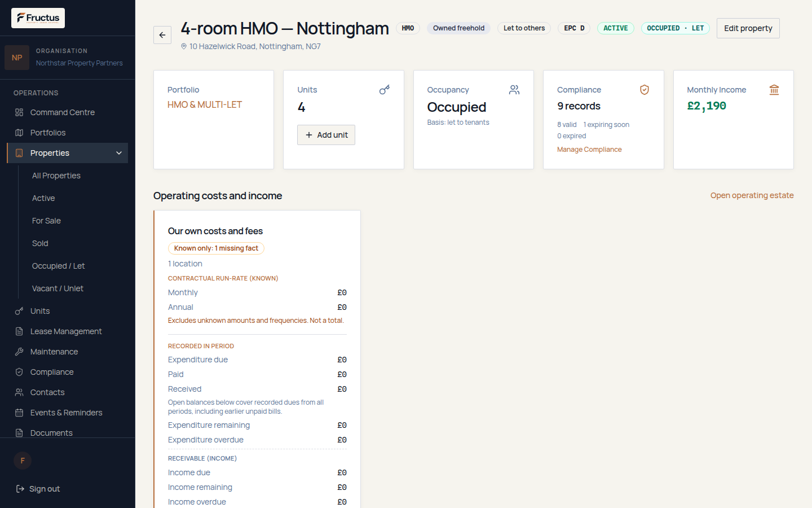Click the bank icon on Monthly Income card
This screenshot has width=812, height=508.
774,90
